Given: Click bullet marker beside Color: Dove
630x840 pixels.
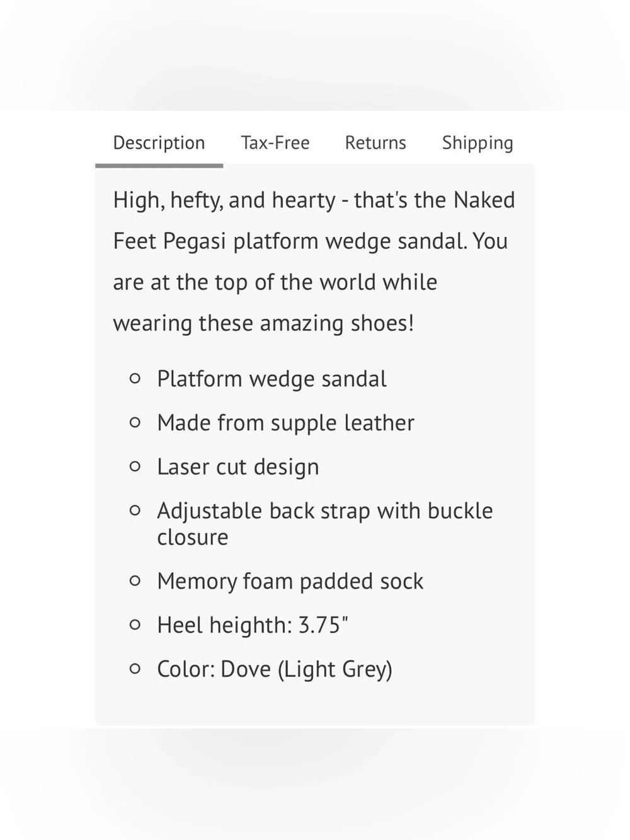Looking at the screenshot, I should coord(135,669).
